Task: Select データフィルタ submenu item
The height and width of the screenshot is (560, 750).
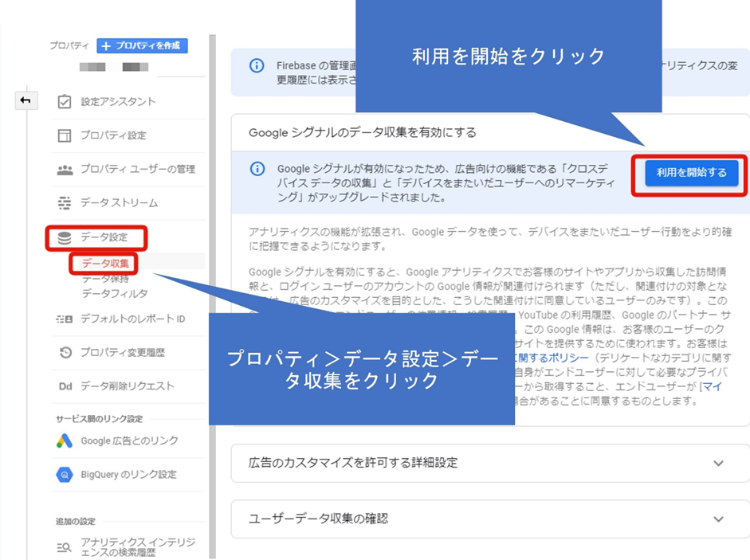Action: 114,293
